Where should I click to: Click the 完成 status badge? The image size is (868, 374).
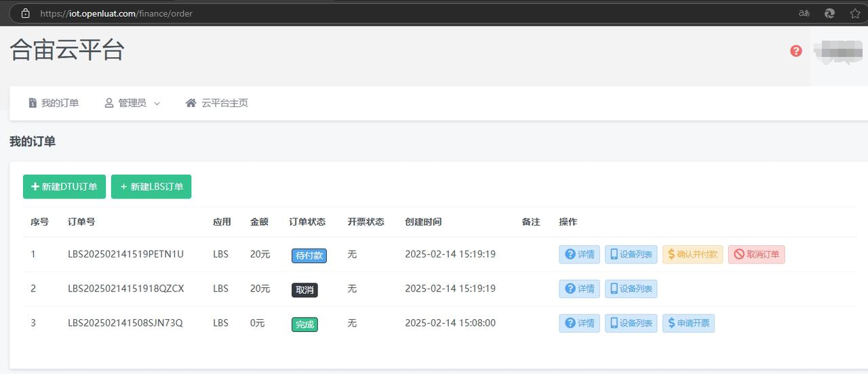pyautogui.click(x=304, y=325)
